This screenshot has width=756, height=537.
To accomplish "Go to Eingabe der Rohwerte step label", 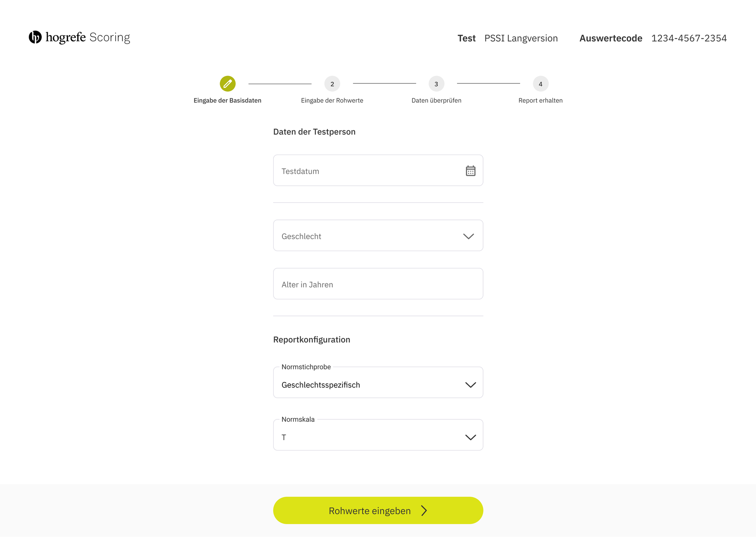I will coord(332,101).
